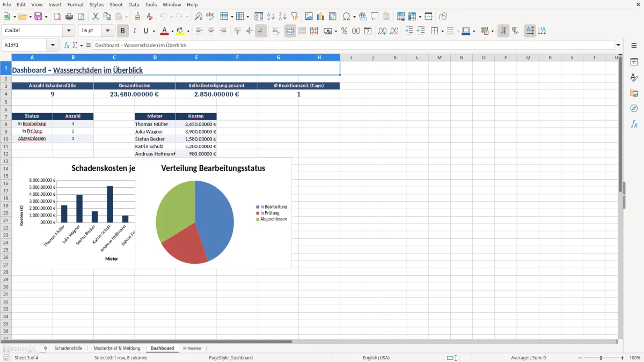Insert Image toolbar icon

tap(309, 17)
